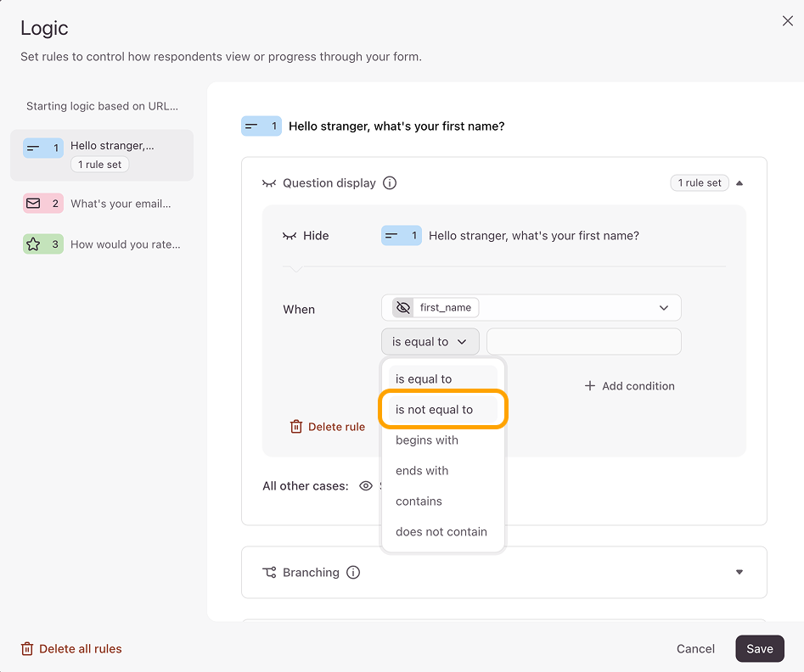Click the star rating icon for question 3

pos(33,244)
